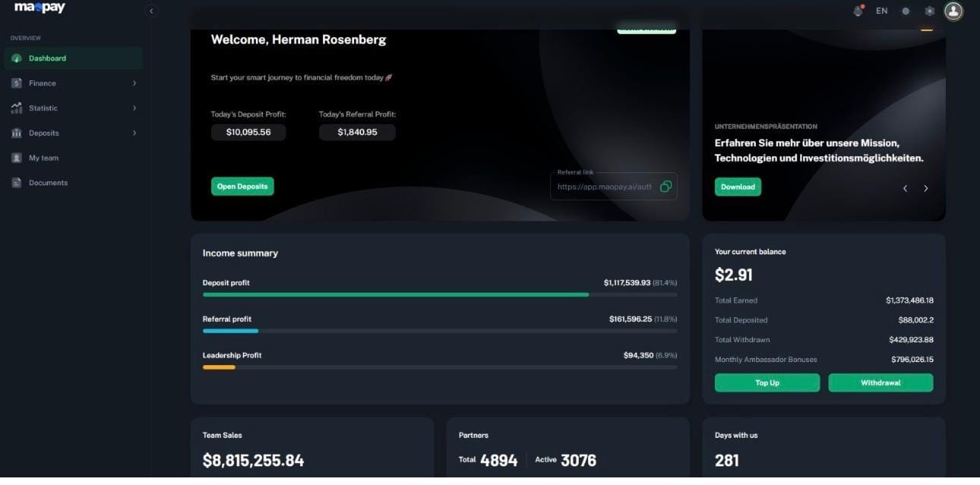Open Documents in the sidebar

pyautogui.click(x=73, y=183)
